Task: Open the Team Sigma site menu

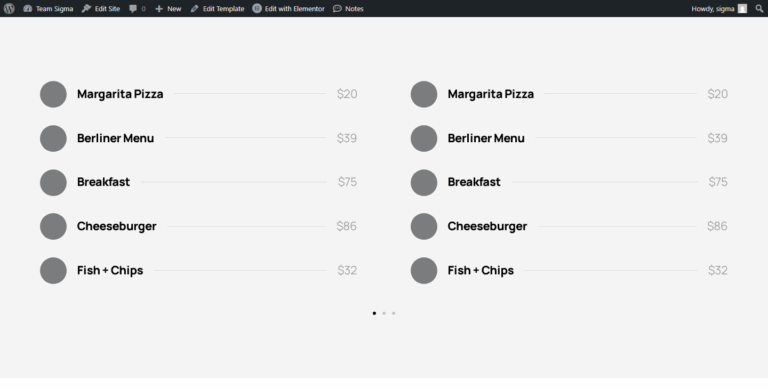Action: point(48,8)
